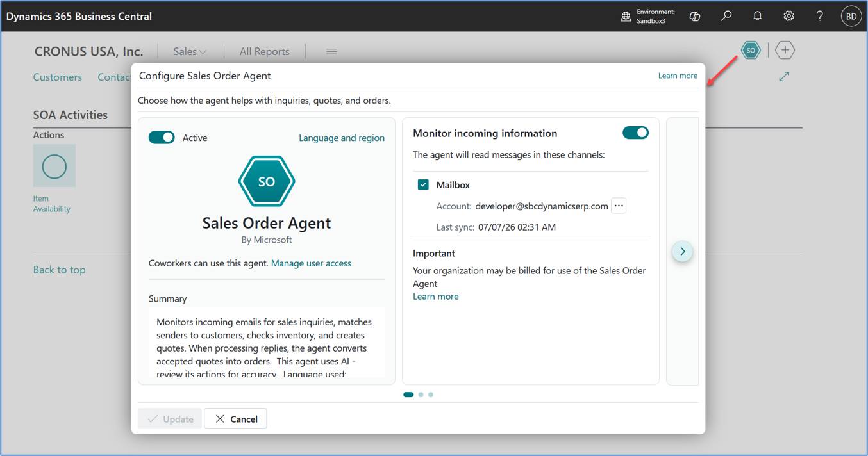
Task: Open the Customers navigation link
Action: tap(58, 77)
